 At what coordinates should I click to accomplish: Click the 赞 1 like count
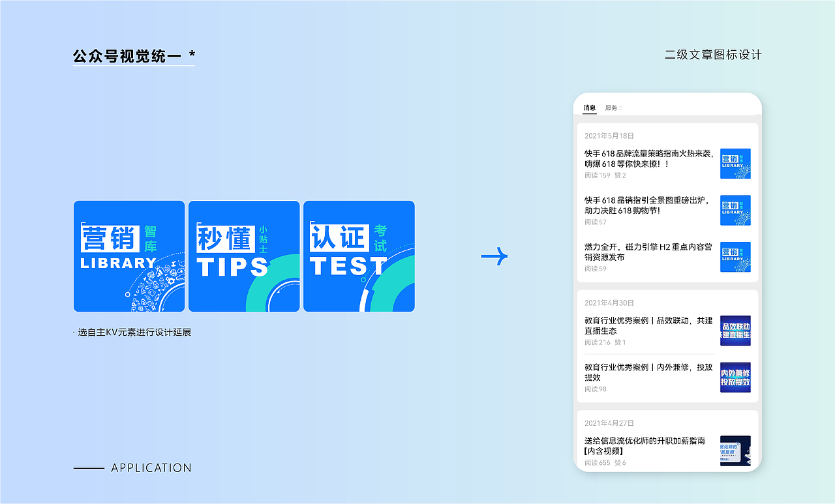tap(620, 342)
